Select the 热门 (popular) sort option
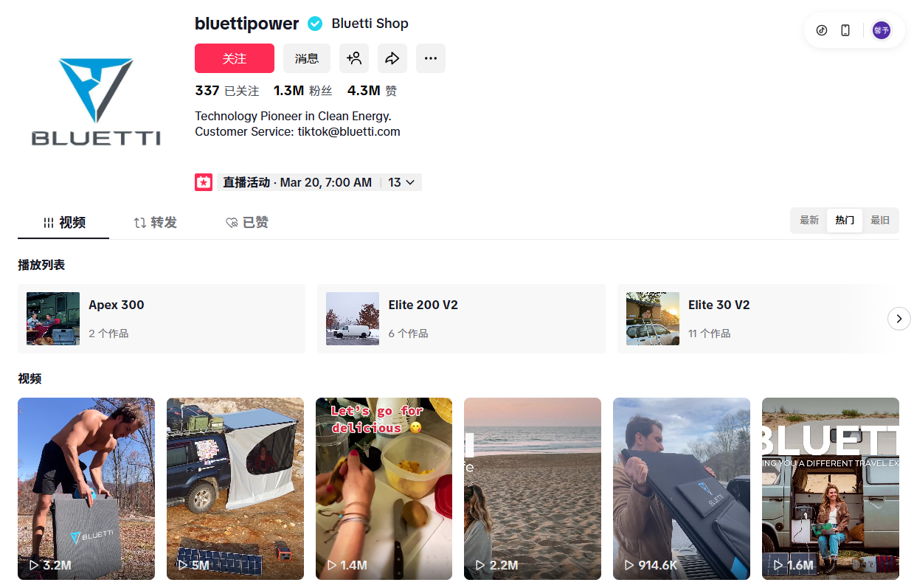Viewport: 914px width, 588px height. (x=845, y=221)
